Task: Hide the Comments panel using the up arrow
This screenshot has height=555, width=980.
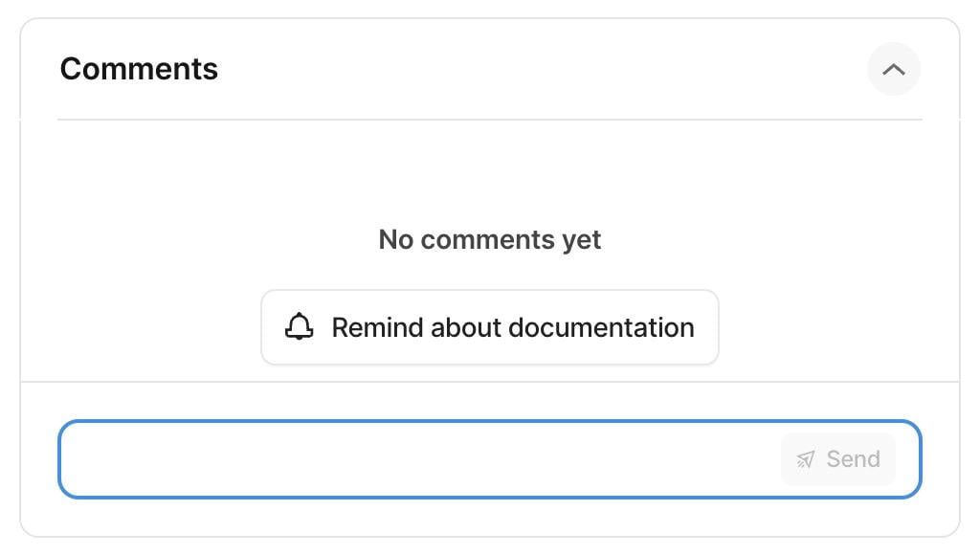Action: click(x=893, y=70)
